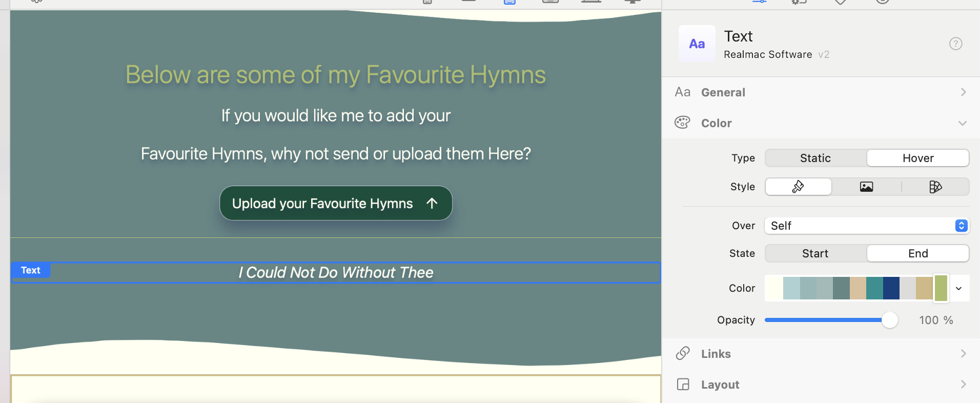Click the chain icon beside Links
Viewport: 980px width, 403px height.
683,353
